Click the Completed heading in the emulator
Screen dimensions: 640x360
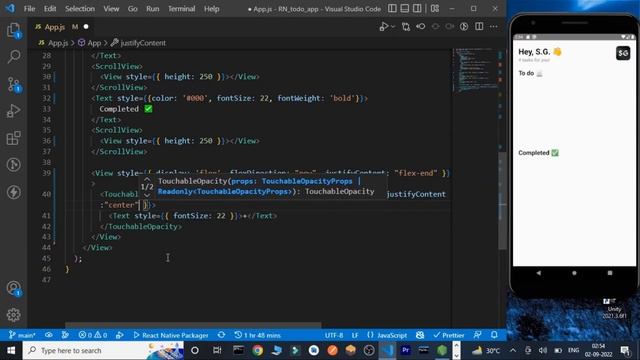[x=538, y=153]
